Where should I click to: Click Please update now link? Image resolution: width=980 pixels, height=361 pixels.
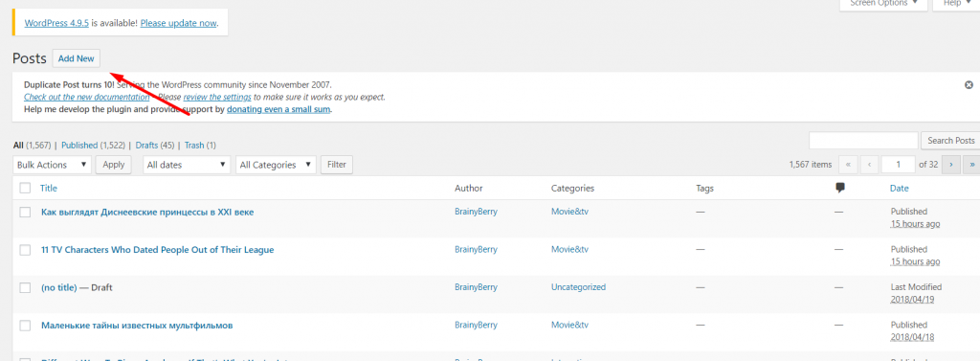click(x=179, y=24)
